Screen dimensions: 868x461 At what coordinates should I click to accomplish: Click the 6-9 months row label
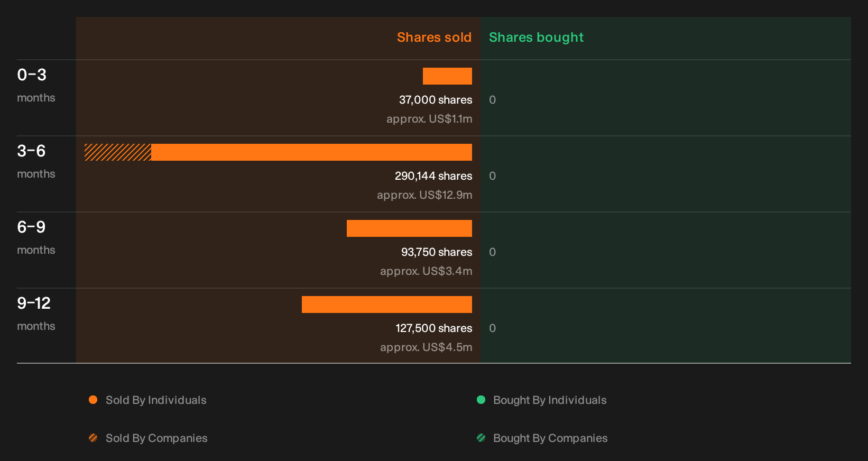36,237
